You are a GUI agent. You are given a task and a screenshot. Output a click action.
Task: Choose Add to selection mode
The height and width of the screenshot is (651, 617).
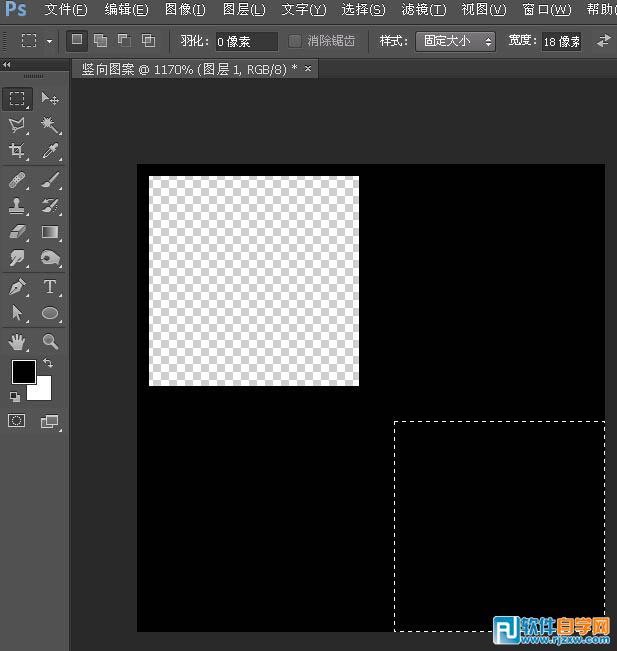100,40
